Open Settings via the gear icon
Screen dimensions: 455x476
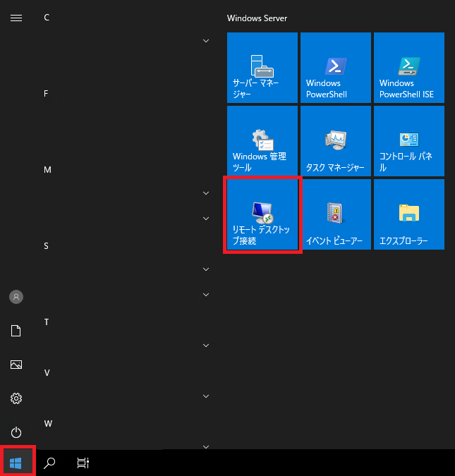pos(16,398)
